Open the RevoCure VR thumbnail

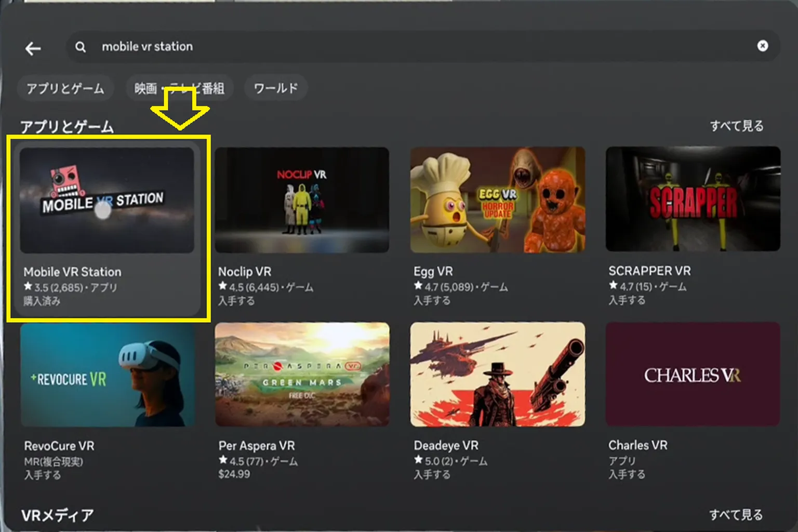pos(107,375)
